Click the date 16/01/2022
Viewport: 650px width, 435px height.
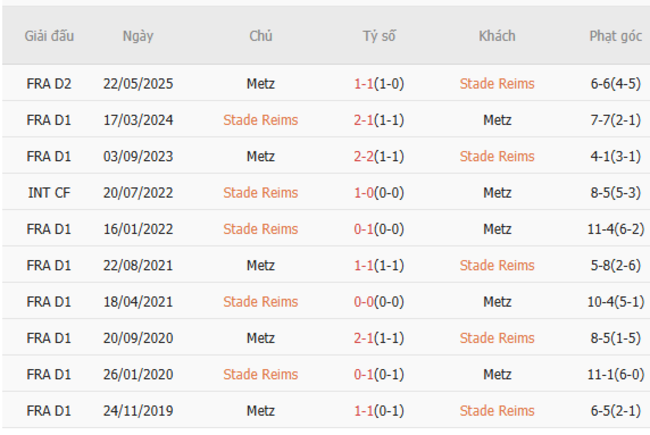138,229
